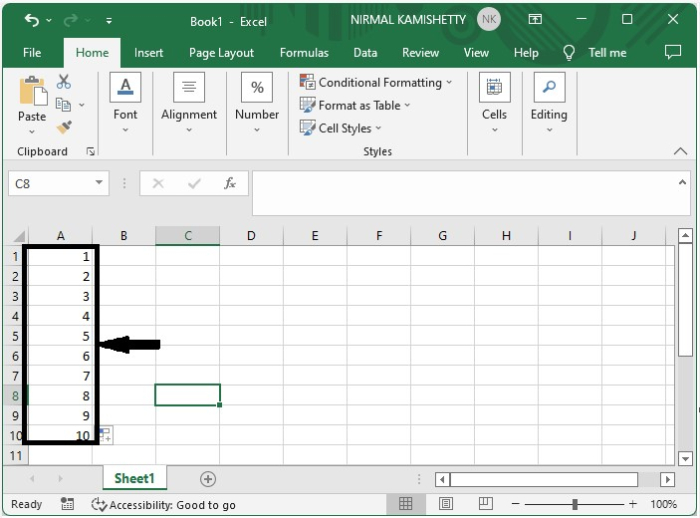Click the Auto Fill Options icon near A10

106,435
